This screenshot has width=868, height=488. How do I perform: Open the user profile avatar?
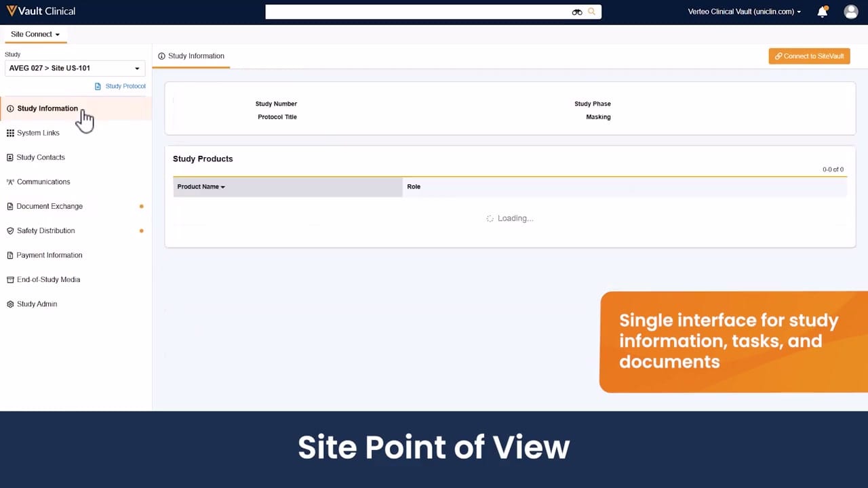(x=851, y=12)
